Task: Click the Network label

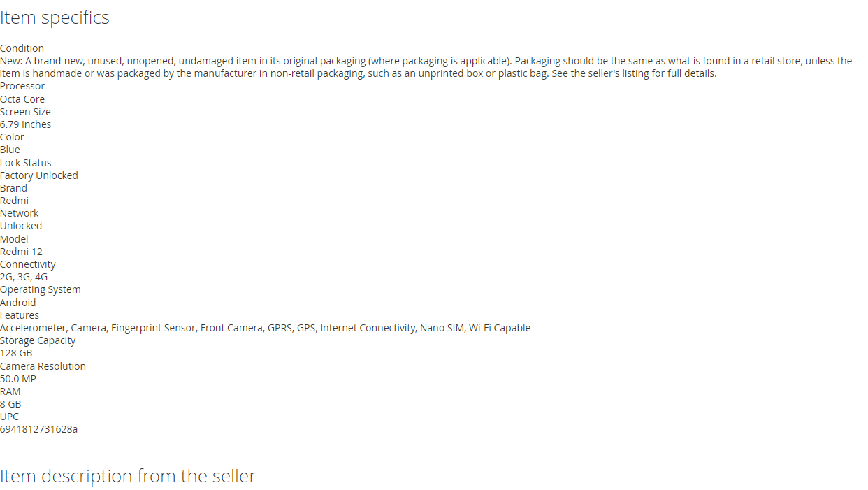Action: pos(20,213)
